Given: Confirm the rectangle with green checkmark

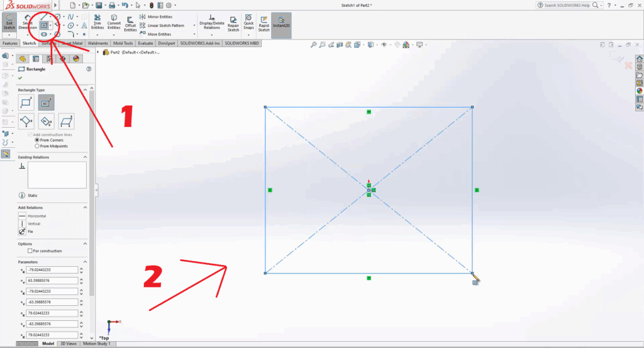Looking at the screenshot, I should (20, 78).
